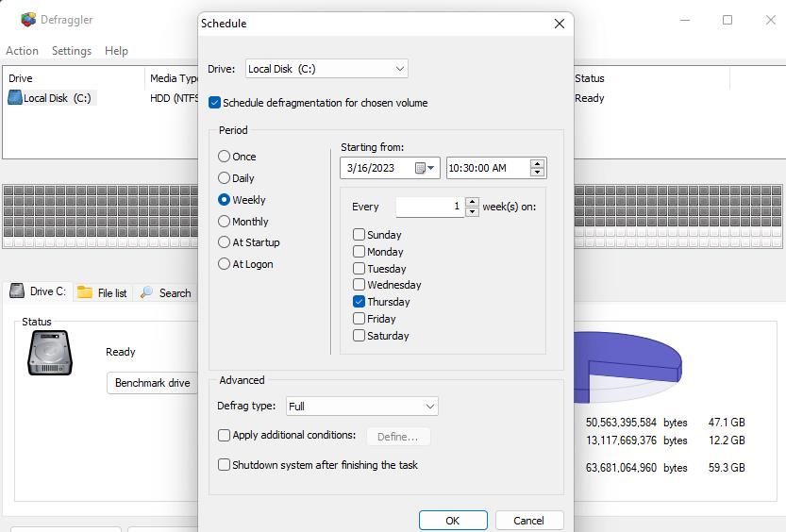Click the Benchmark drive button
This screenshot has width=786, height=532.
(153, 383)
